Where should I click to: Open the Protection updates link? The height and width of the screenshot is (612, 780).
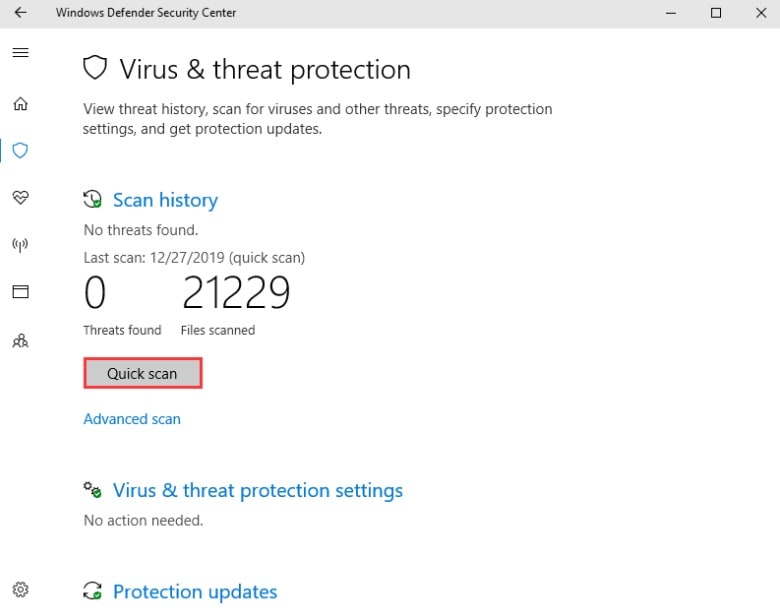coord(195,591)
